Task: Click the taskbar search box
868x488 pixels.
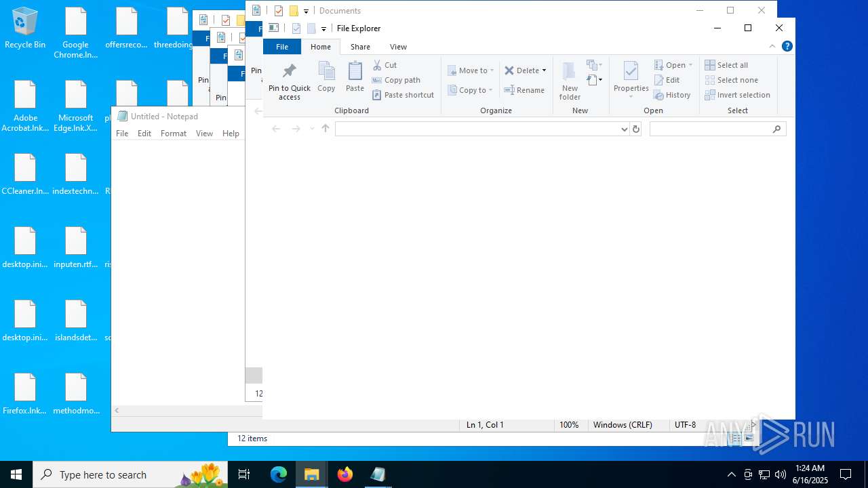Action: pos(131,474)
